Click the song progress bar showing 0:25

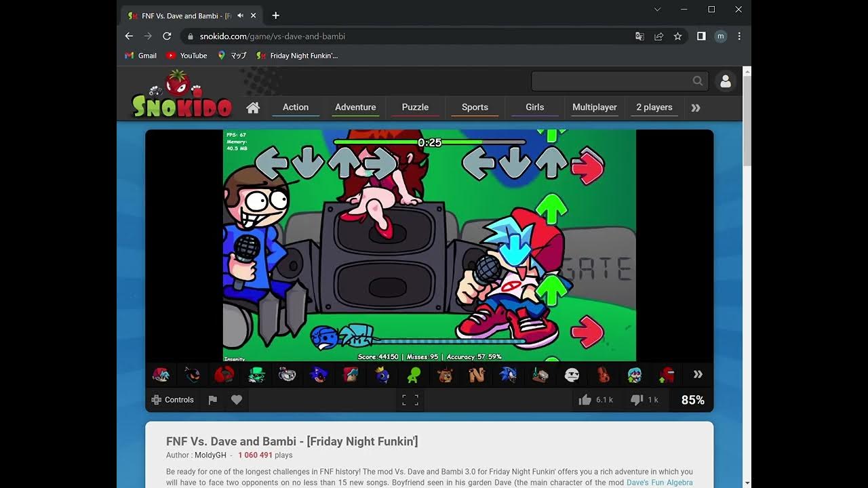429,142
